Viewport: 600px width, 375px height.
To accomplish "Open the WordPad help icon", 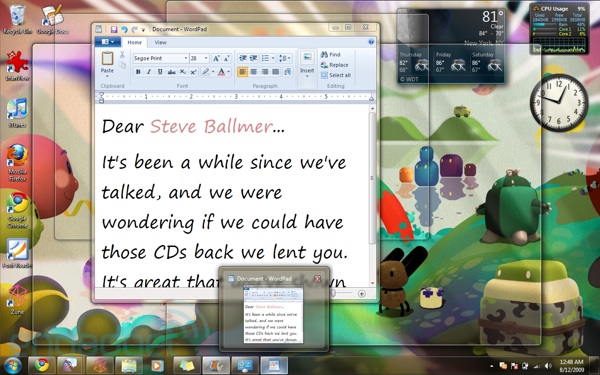I will pos(371,42).
